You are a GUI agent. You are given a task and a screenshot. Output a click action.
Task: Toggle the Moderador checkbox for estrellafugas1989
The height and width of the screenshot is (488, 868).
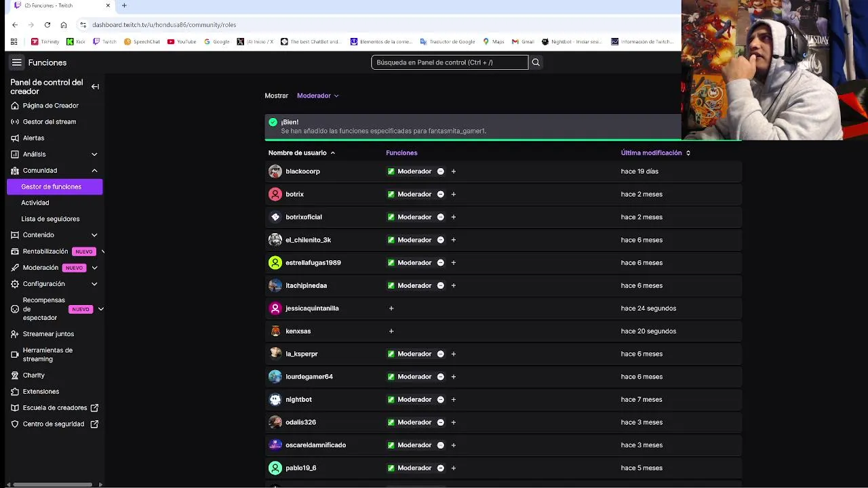pyautogui.click(x=391, y=263)
